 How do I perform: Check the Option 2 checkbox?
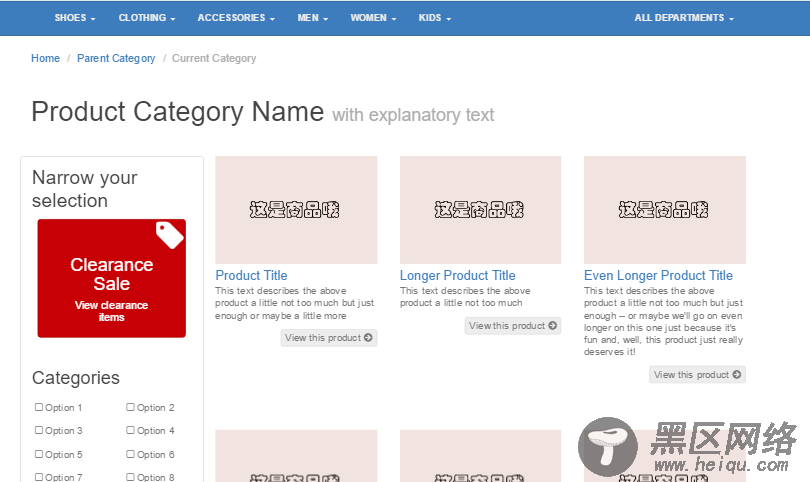pos(130,407)
